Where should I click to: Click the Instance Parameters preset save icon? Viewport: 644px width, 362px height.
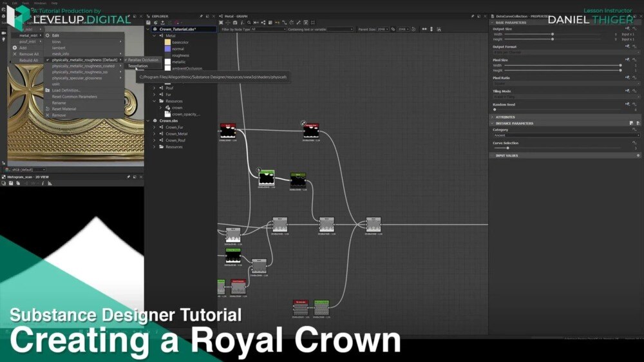pyautogui.click(x=631, y=123)
